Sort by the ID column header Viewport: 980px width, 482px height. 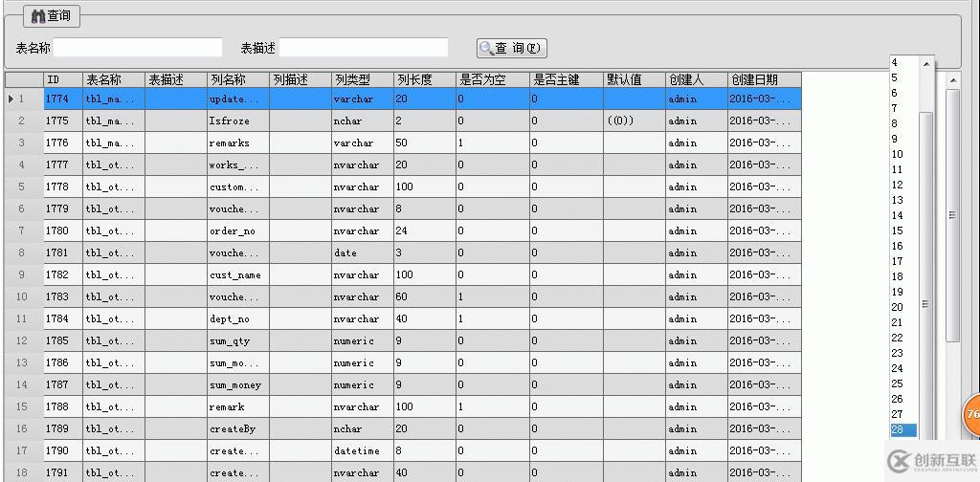tap(63, 80)
